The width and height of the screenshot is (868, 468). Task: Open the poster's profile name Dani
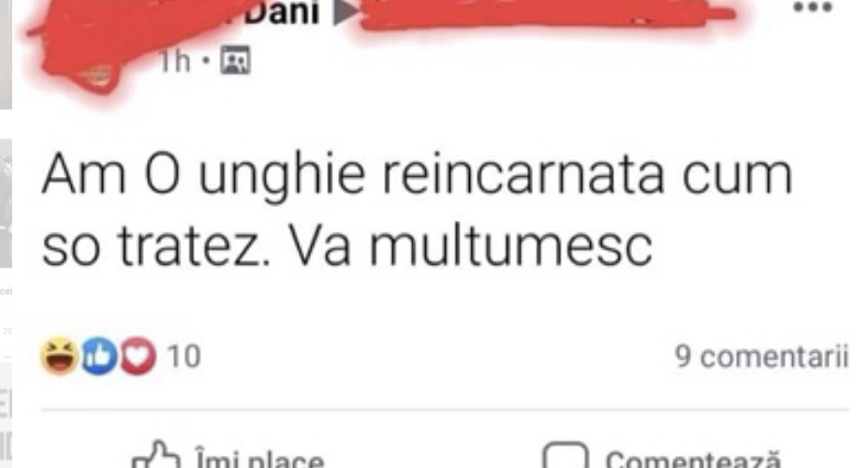(283, 12)
